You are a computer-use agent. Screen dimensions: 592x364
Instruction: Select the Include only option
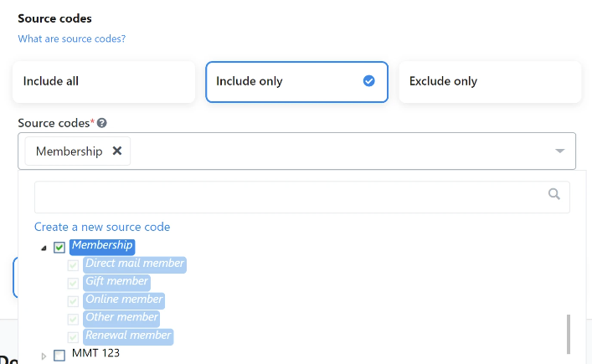tap(296, 82)
